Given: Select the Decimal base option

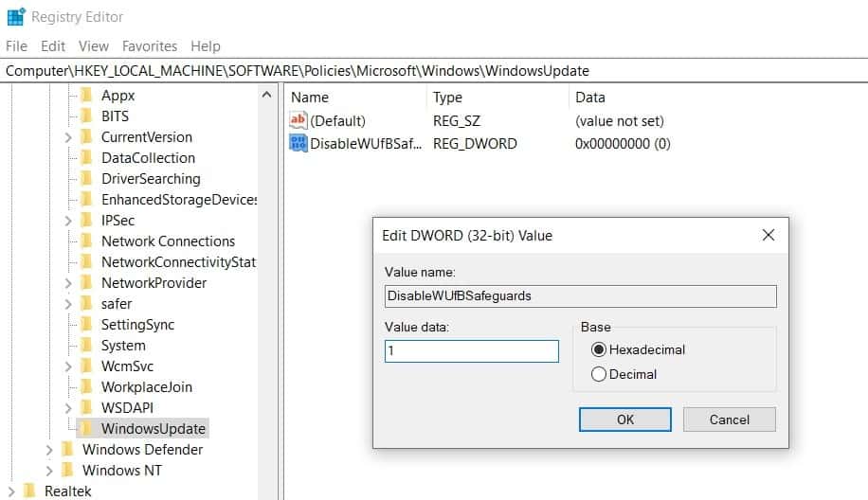Looking at the screenshot, I should pyautogui.click(x=598, y=374).
